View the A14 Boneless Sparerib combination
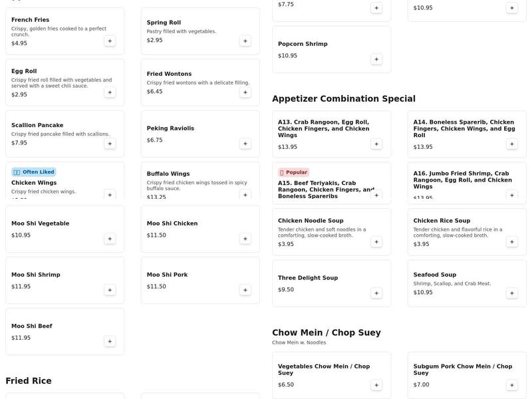Viewport: 532px width, 399px height. (x=459, y=133)
